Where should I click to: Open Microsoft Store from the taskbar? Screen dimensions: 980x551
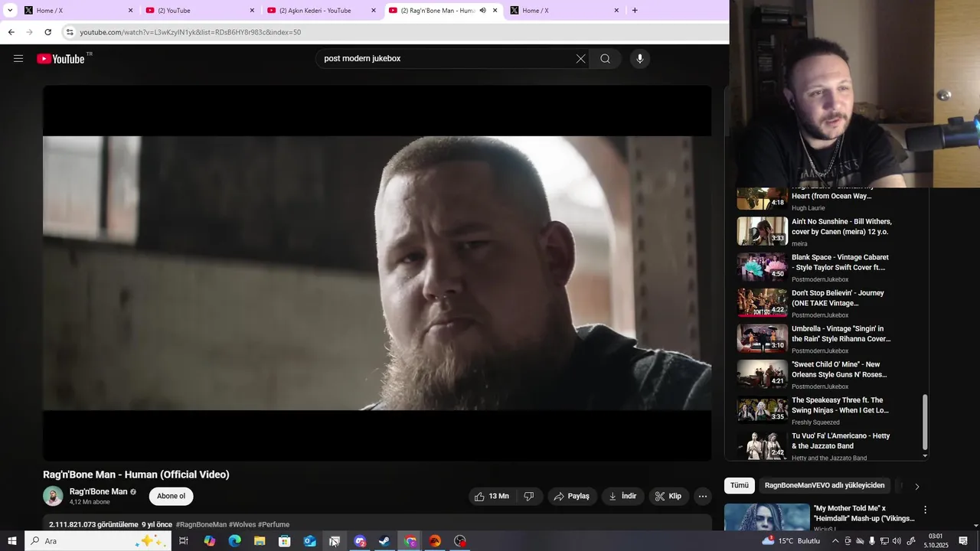(x=285, y=541)
